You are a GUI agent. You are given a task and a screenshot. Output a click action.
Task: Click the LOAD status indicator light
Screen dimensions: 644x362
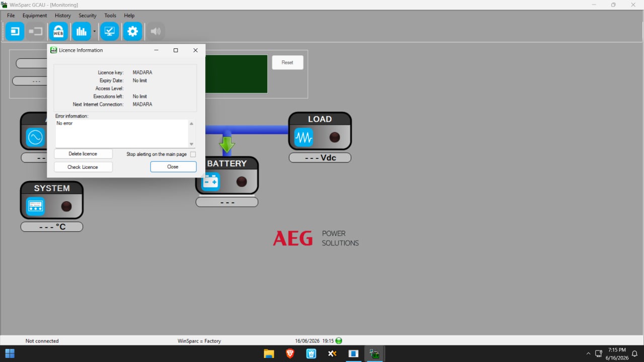pyautogui.click(x=335, y=137)
